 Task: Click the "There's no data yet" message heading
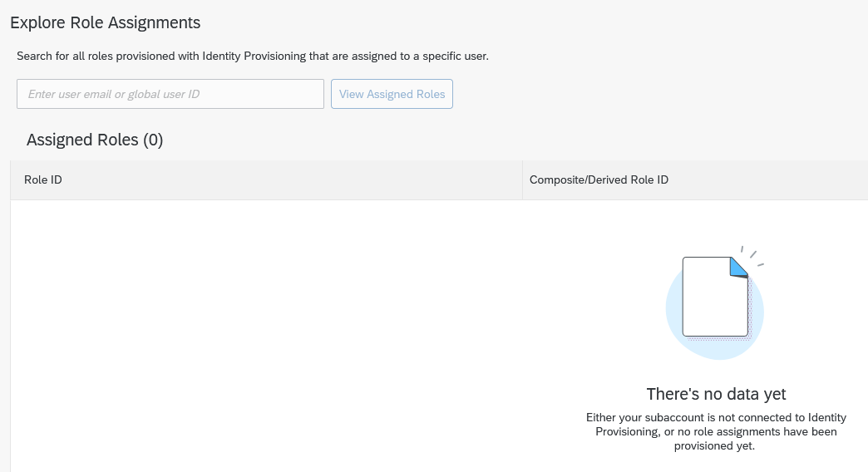pos(716,394)
